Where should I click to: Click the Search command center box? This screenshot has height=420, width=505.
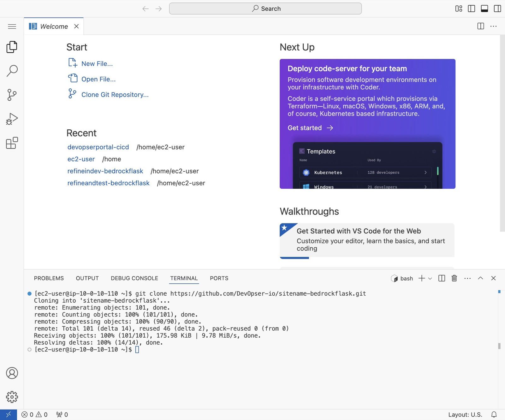pyautogui.click(x=265, y=9)
